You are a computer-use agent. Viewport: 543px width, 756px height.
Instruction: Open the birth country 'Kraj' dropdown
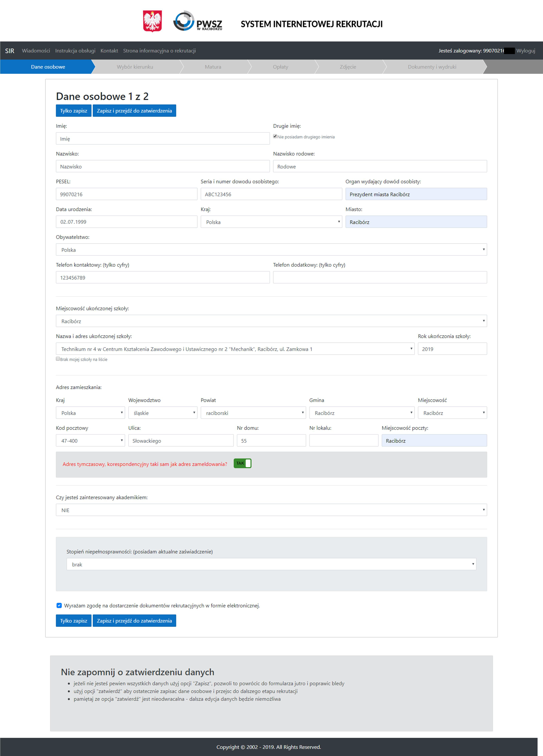271,222
